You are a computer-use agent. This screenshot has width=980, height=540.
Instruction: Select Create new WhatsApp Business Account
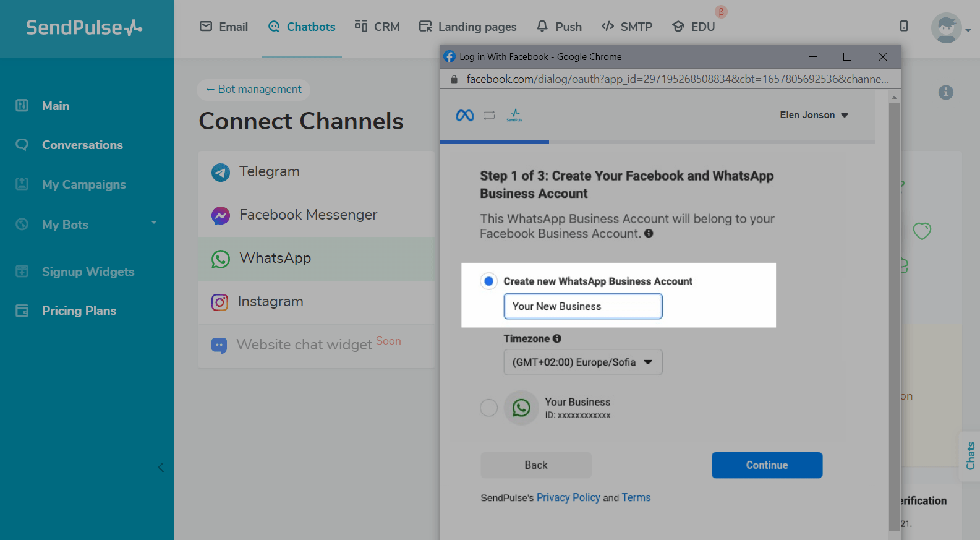[x=488, y=281]
